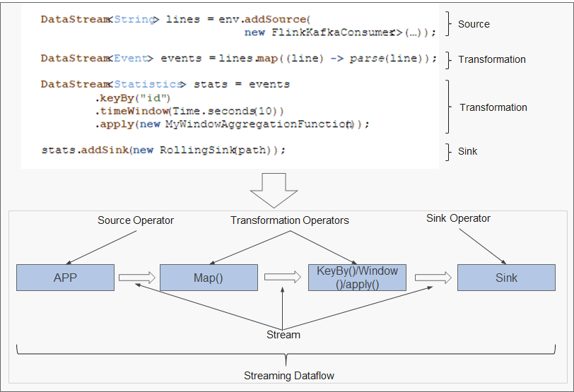Image resolution: width=574 pixels, height=392 pixels.
Task: Click the stats.addSink code line
Action: pyautogui.click(x=163, y=150)
